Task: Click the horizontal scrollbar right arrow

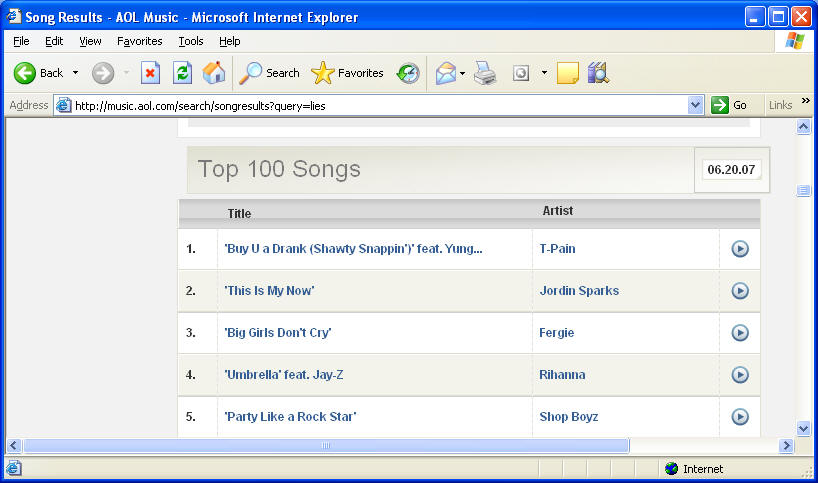Action: (x=786, y=445)
